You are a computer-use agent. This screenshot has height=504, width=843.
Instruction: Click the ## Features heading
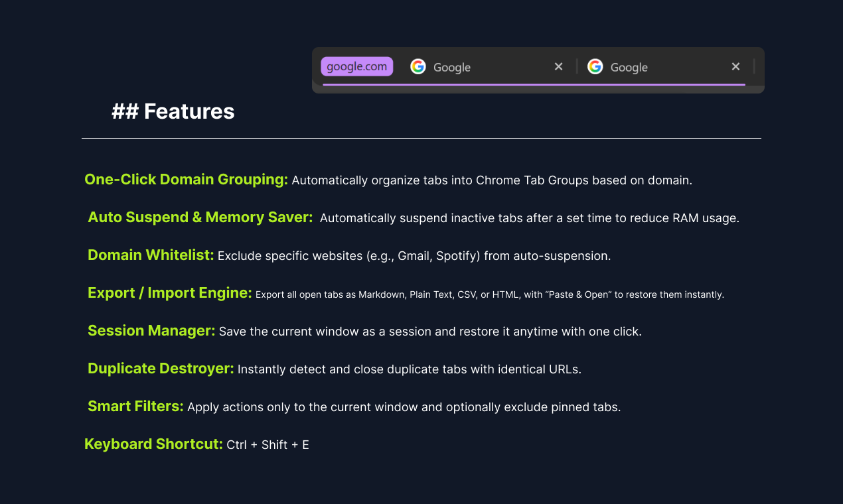point(173,111)
